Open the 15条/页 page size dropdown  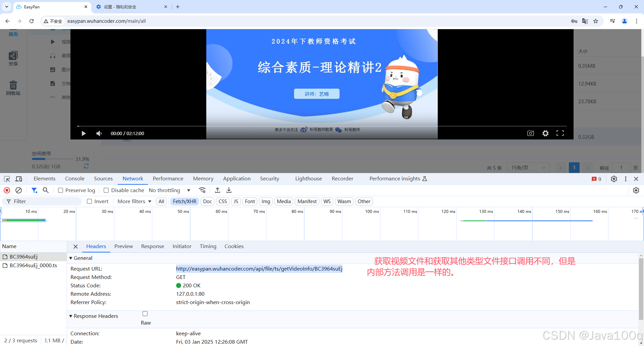tap(528, 167)
